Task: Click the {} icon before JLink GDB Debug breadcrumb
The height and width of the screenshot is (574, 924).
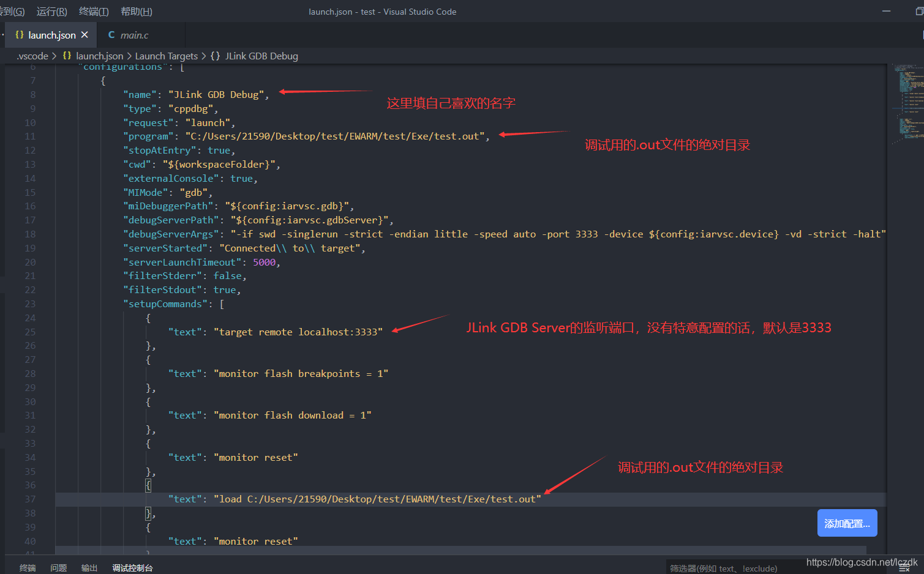Action: pos(214,56)
